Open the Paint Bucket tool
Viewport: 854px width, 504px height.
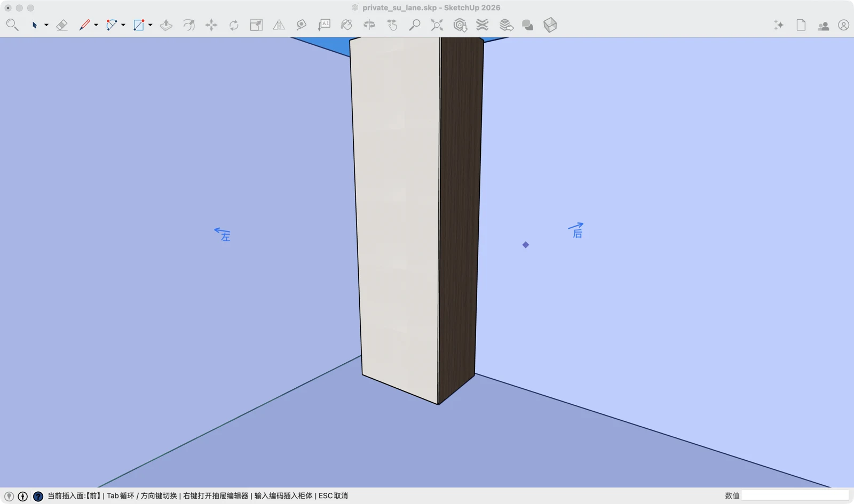[346, 25]
